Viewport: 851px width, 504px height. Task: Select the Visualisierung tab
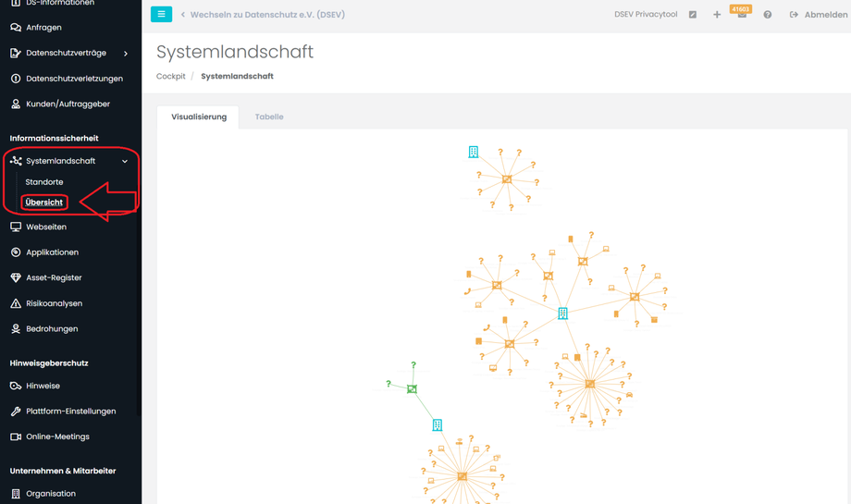[199, 117]
